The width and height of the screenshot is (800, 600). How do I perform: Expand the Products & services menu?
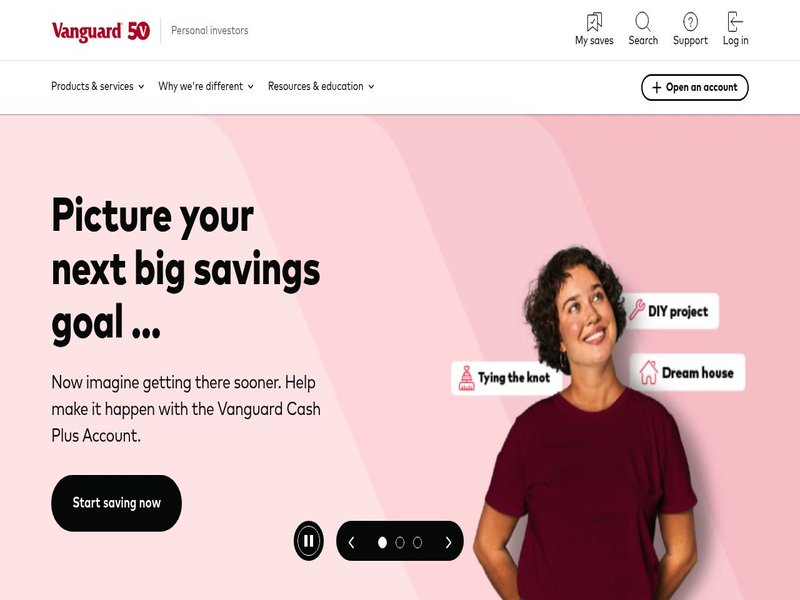pos(97,86)
